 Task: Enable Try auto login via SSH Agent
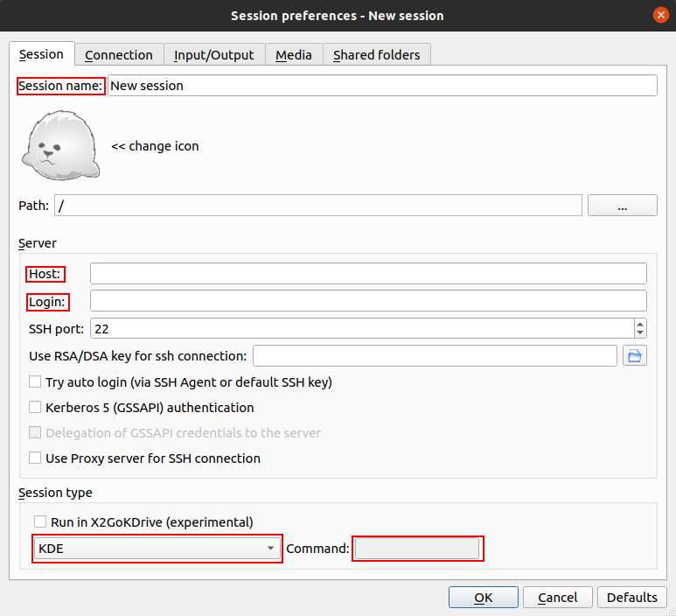tap(36, 382)
